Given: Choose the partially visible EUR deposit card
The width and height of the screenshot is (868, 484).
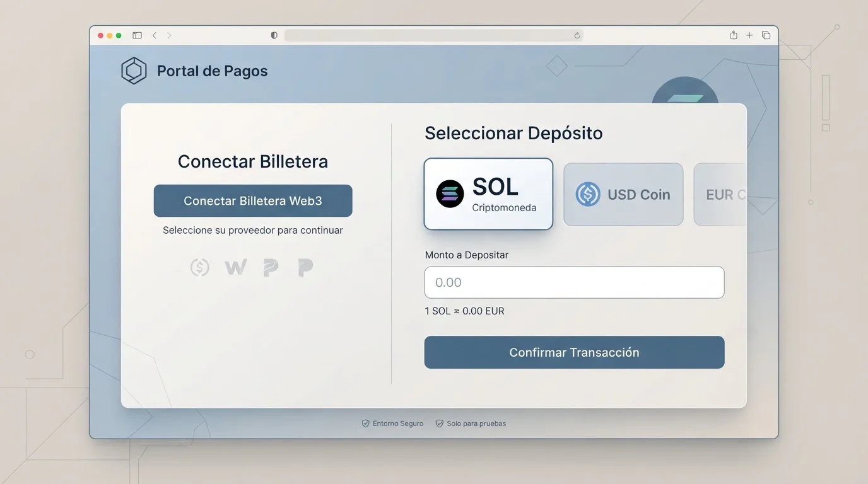Looking at the screenshot, I should pyautogui.click(x=720, y=194).
